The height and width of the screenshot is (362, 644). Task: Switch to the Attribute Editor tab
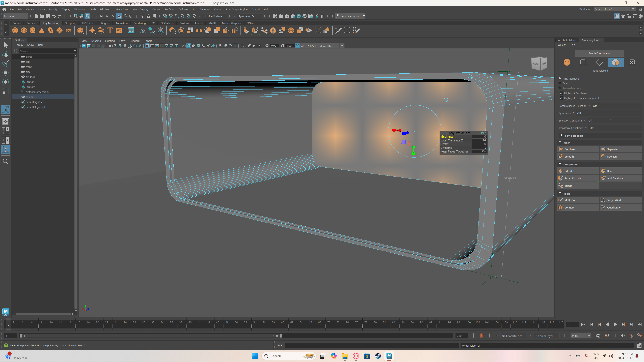click(x=567, y=40)
